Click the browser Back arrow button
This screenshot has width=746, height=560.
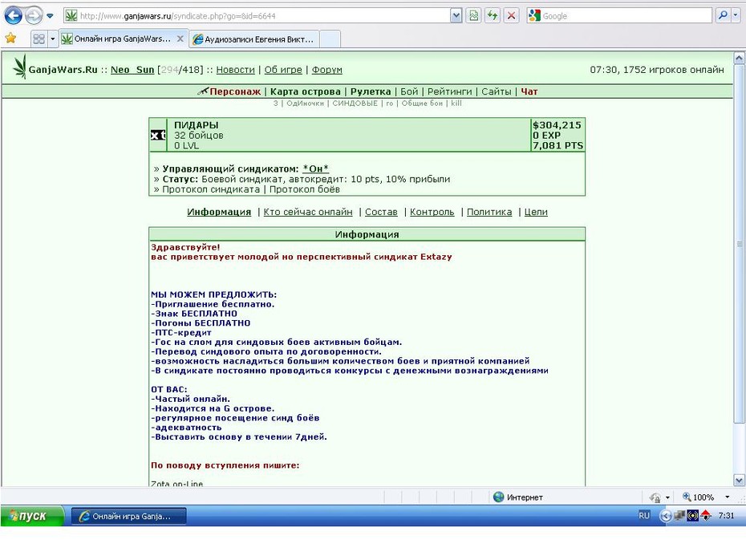[14, 16]
